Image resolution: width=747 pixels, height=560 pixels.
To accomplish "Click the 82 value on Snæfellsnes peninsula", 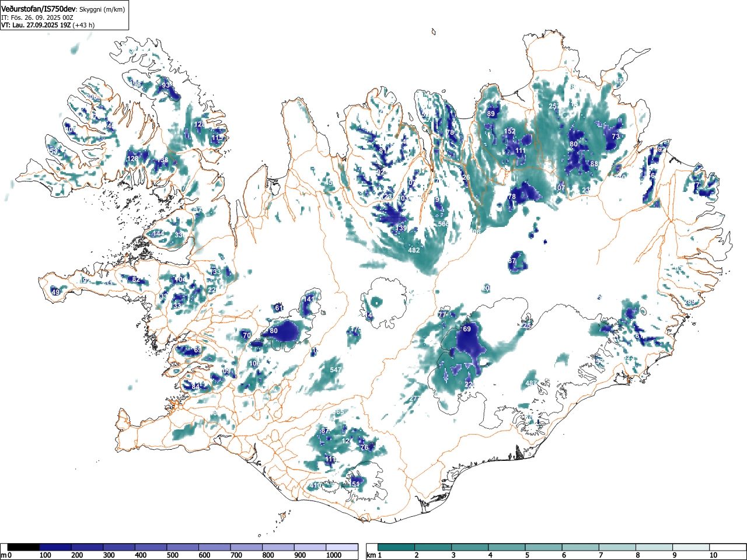I will 136,279.
